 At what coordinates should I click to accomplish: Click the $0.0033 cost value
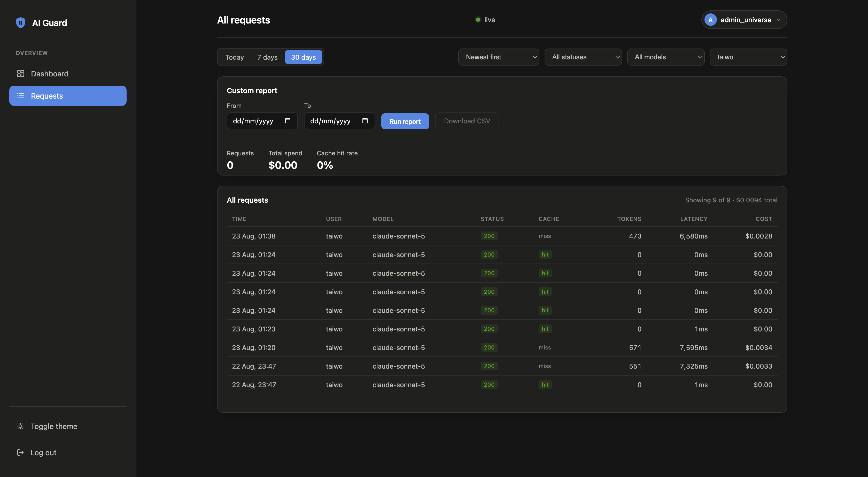[758, 366]
